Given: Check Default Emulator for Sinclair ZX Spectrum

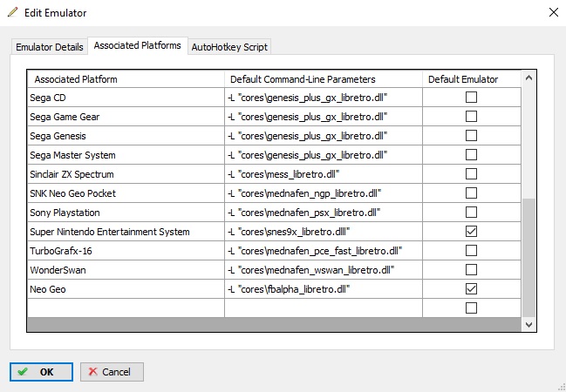Looking at the screenshot, I should coord(471,174).
